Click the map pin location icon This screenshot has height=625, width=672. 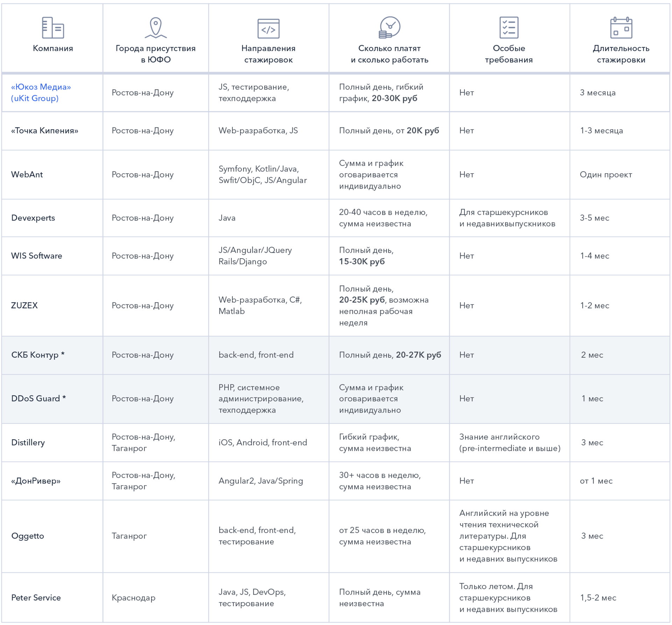[156, 28]
